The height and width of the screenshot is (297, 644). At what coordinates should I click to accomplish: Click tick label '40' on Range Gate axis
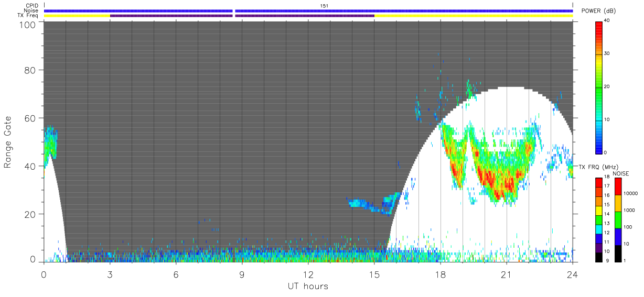click(30, 166)
